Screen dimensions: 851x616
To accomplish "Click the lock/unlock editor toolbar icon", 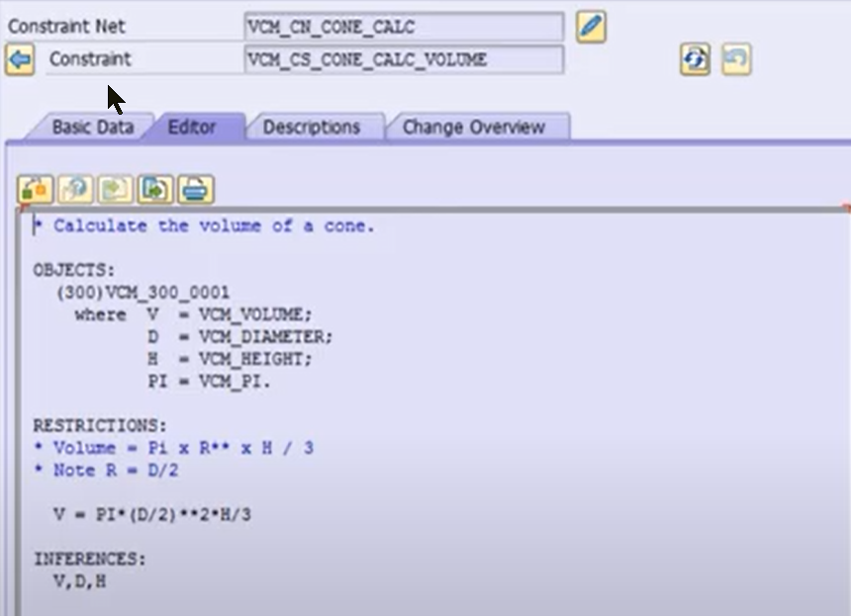I will click(36, 190).
